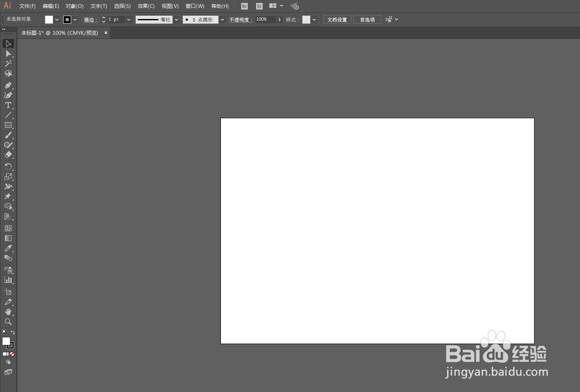Reset to default fill and stroke
Image resolution: width=580 pixels, height=392 pixels.
[x=5, y=332]
